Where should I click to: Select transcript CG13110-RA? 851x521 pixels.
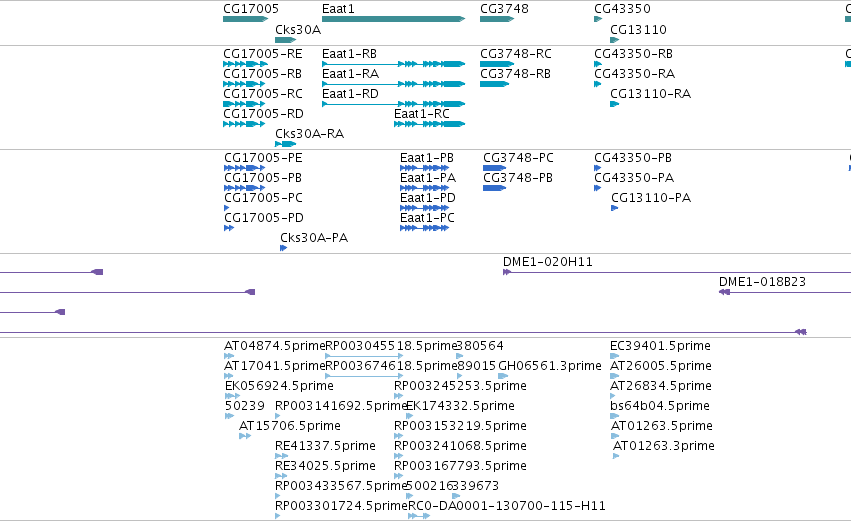614,104
